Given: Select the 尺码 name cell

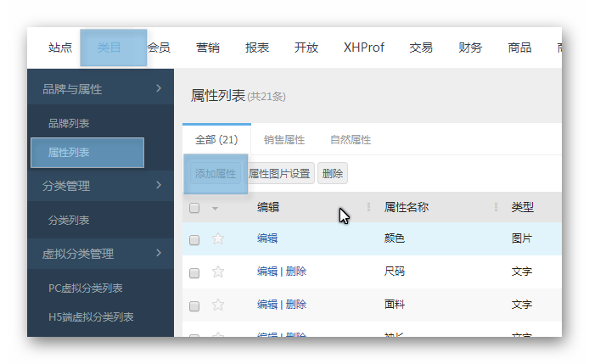Looking at the screenshot, I should [395, 272].
